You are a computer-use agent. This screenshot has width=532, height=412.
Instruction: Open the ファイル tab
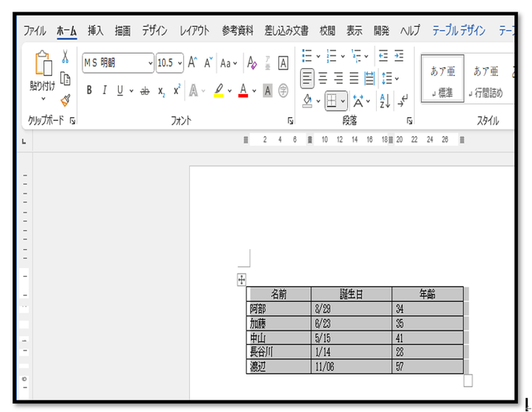tap(34, 31)
